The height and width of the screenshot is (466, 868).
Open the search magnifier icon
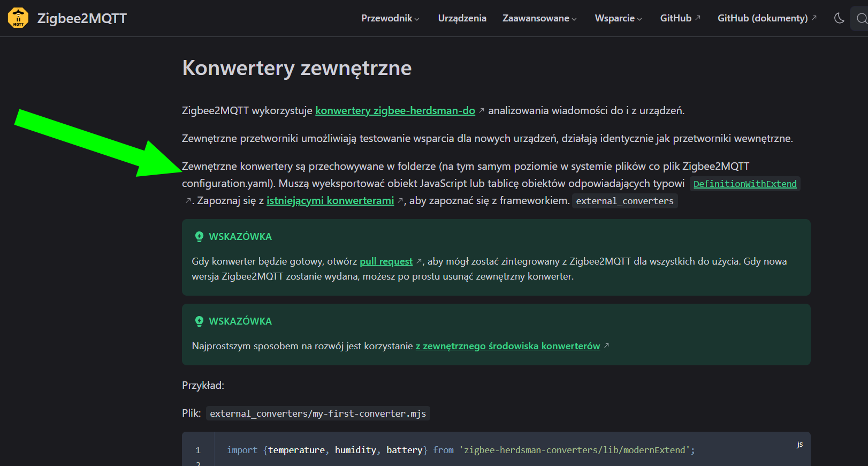coord(861,19)
